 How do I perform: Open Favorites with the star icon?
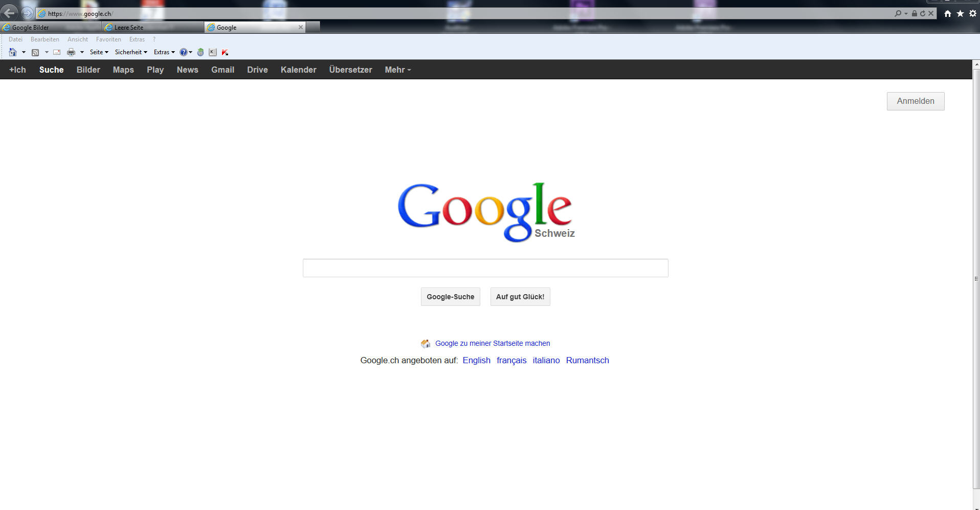961,14
